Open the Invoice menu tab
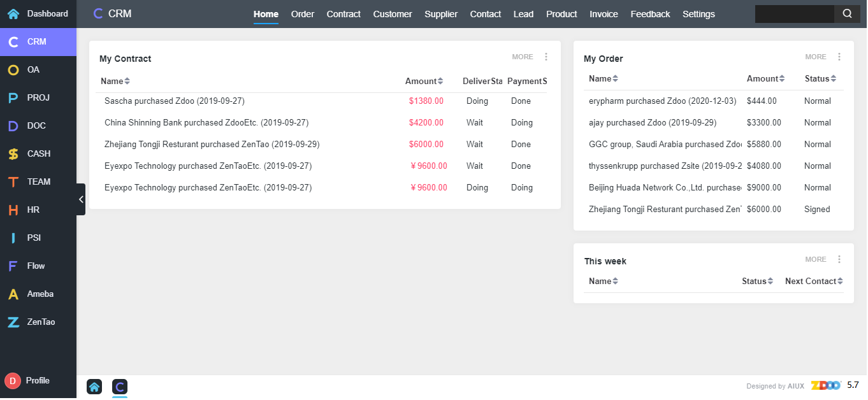The height and width of the screenshot is (400, 868). click(x=603, y=14)
